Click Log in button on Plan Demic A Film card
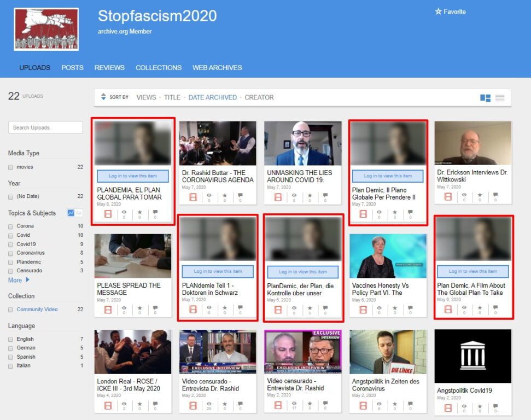The image size is (531, 420). coord(472,271)
